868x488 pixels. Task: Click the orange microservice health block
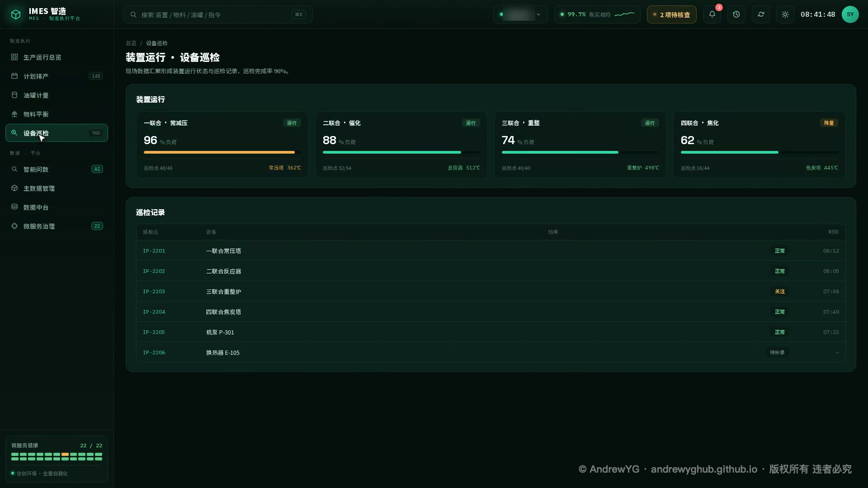[65, 454]
